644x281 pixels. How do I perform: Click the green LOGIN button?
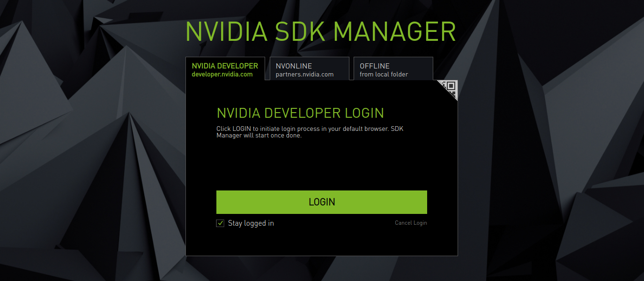pos(322,202)
